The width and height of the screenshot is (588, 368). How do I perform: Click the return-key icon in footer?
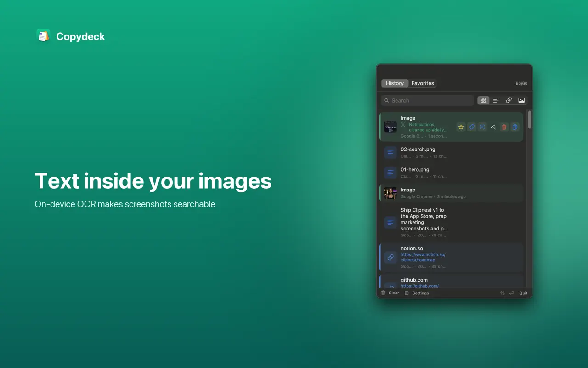coord(512,293)
